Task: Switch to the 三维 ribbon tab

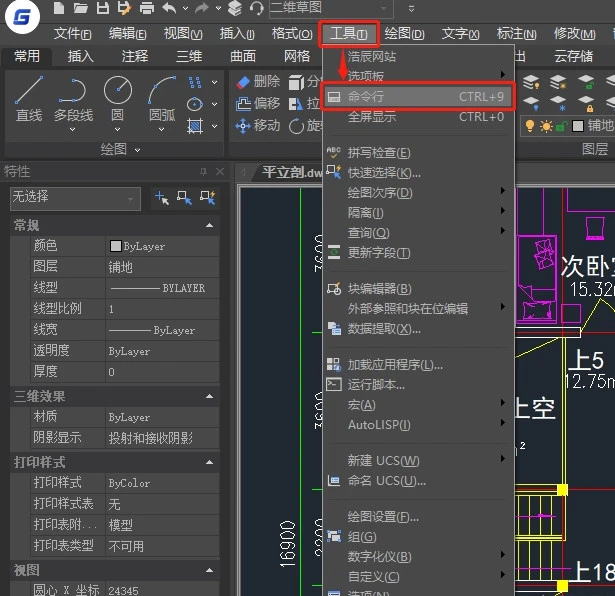Action: point(189,56)
